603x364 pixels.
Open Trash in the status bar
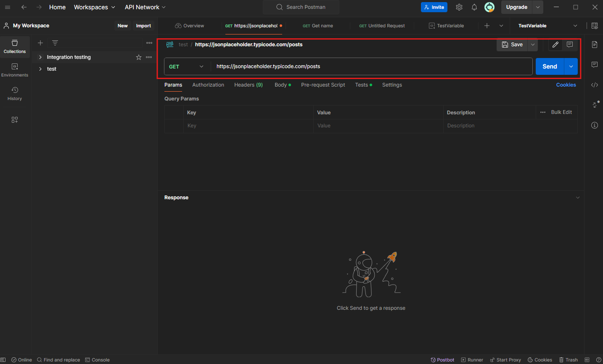[568, 360]
